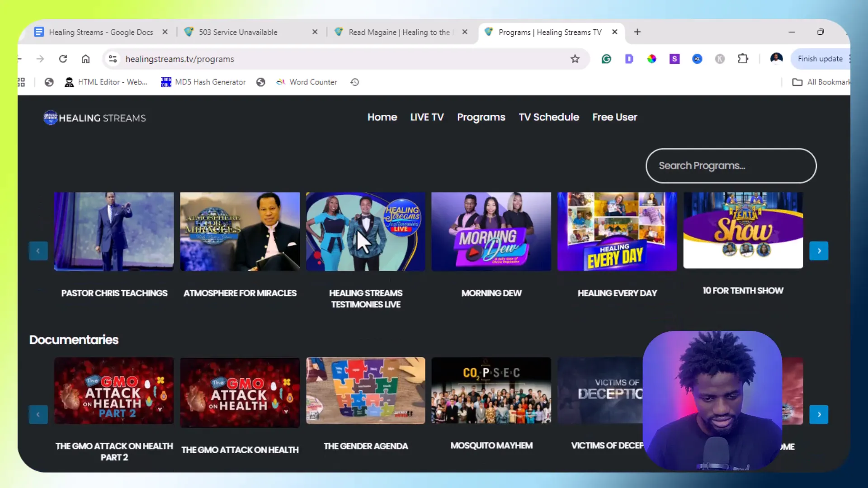
Task: Click the browser home icon
Action: [85, 59]
